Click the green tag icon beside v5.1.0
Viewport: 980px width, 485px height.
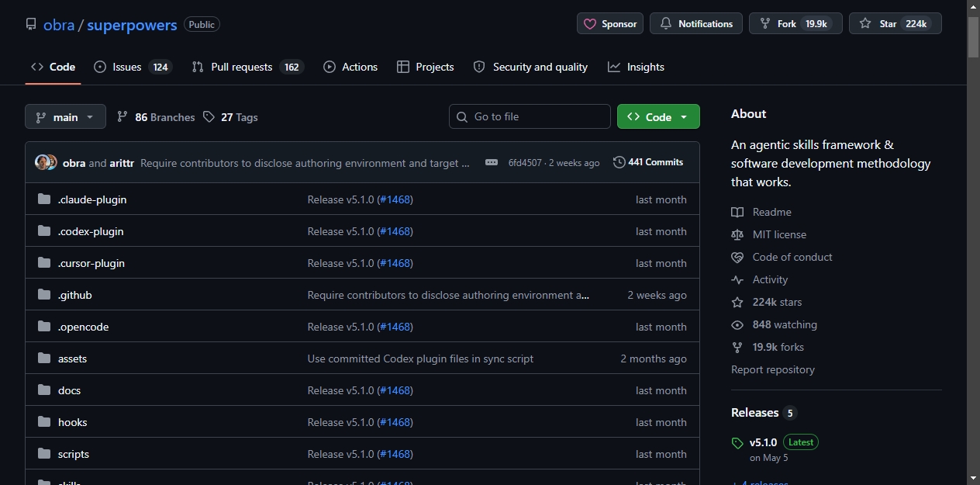[x=737, y=443]
